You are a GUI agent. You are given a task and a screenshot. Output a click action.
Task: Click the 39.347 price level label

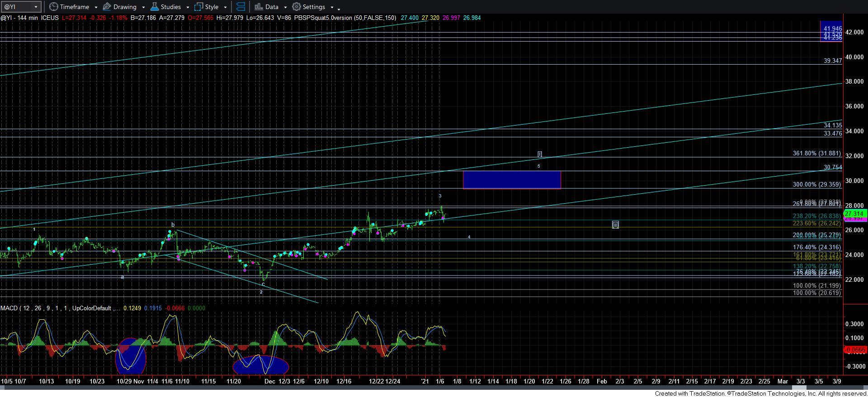833,61
